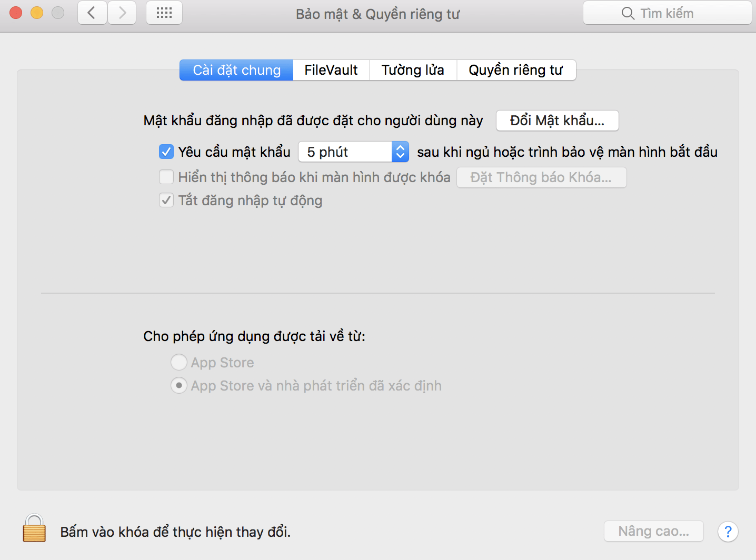Switch to the FileVault tab

[331, 70]
